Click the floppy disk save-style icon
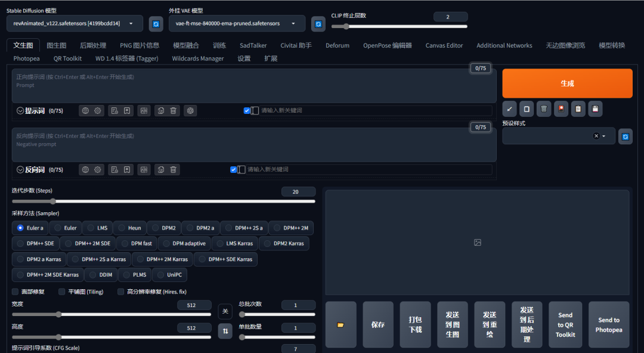This screenshot has height=353, width=644. coord(595,109)
